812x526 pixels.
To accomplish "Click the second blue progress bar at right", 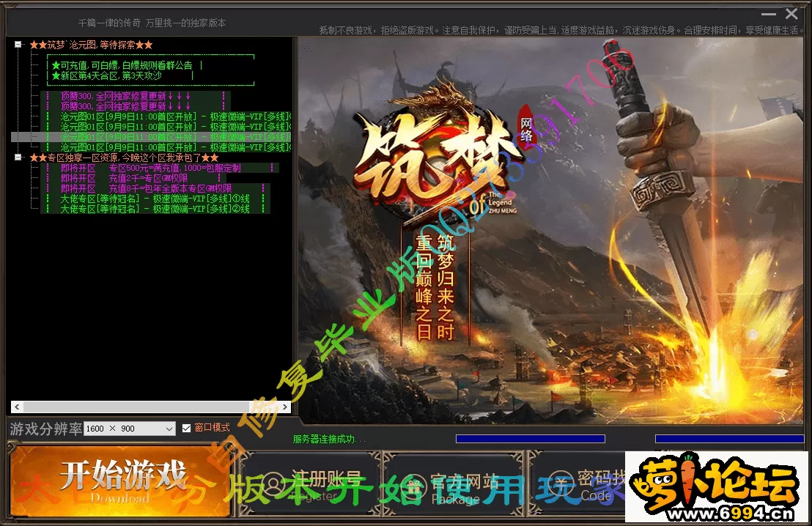I will (729, 439).
